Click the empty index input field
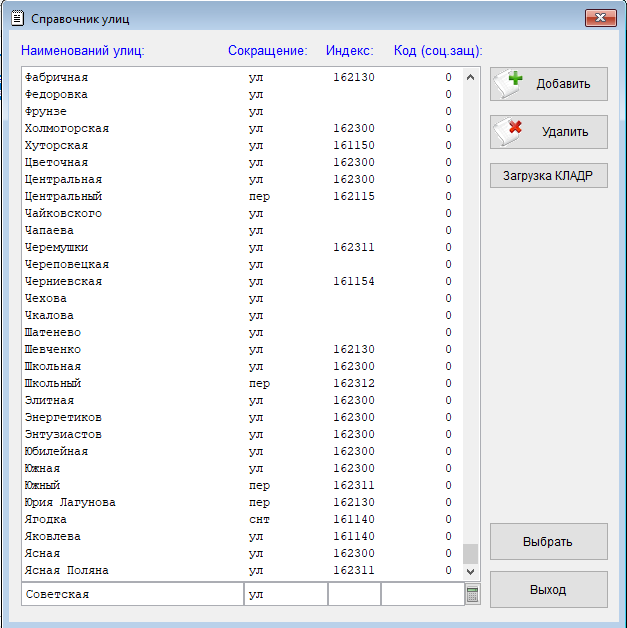627x628 pixels. tap(354, 594)
